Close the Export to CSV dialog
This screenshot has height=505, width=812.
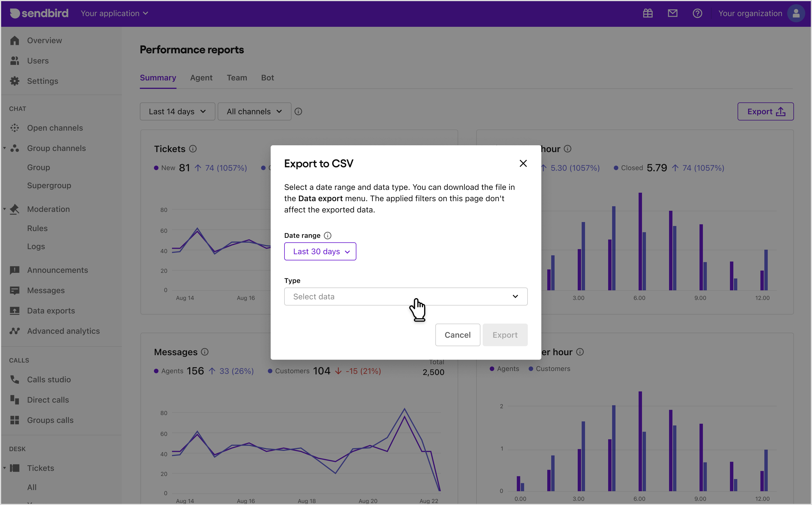click(523, 163)
